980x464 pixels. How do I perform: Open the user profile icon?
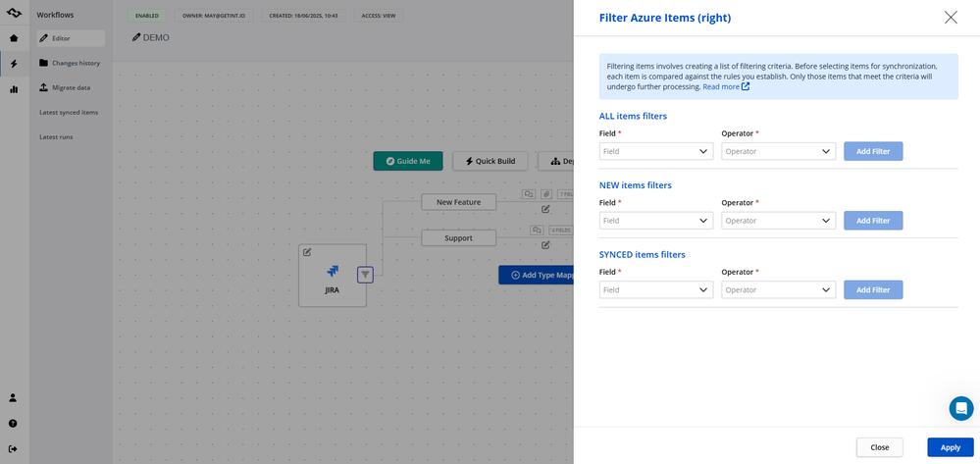click(13, 397)
